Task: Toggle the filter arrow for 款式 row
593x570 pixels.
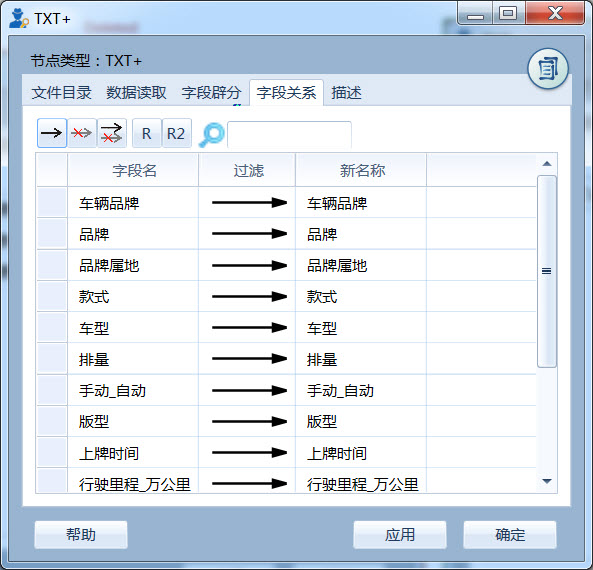Action: coord(249,297)
